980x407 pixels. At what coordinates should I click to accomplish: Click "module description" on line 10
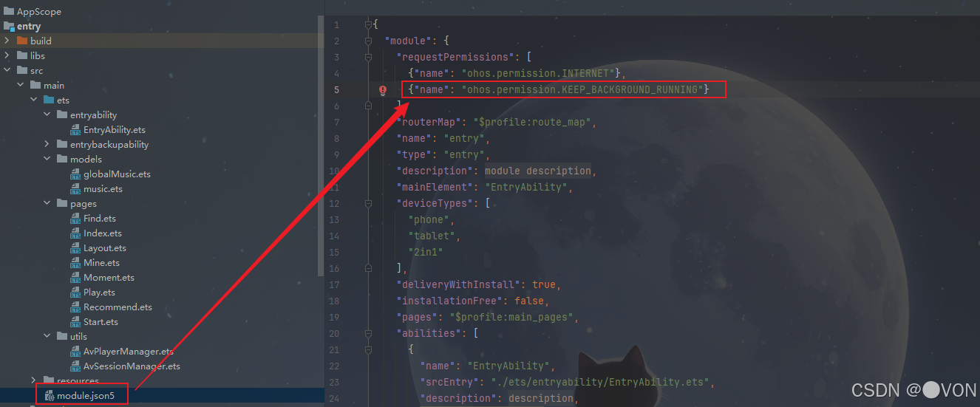pyautogui.click(x=537, y=171)
